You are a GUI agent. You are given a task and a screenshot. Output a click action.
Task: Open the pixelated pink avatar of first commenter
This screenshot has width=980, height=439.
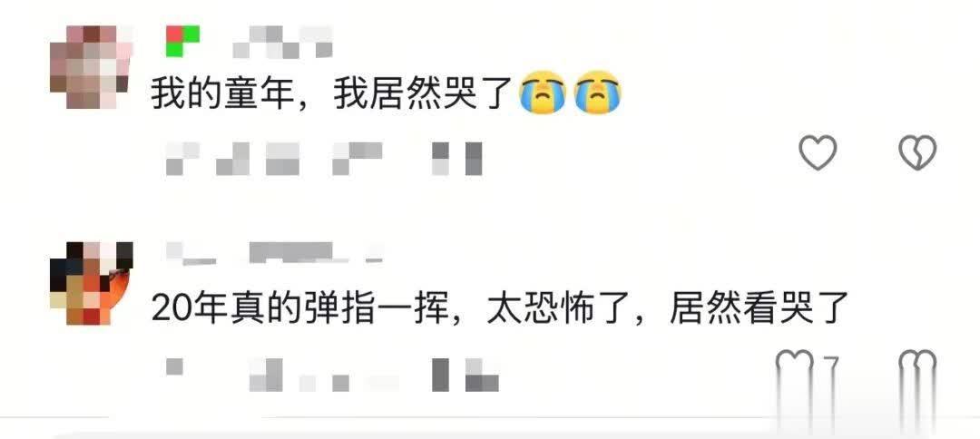92,67
